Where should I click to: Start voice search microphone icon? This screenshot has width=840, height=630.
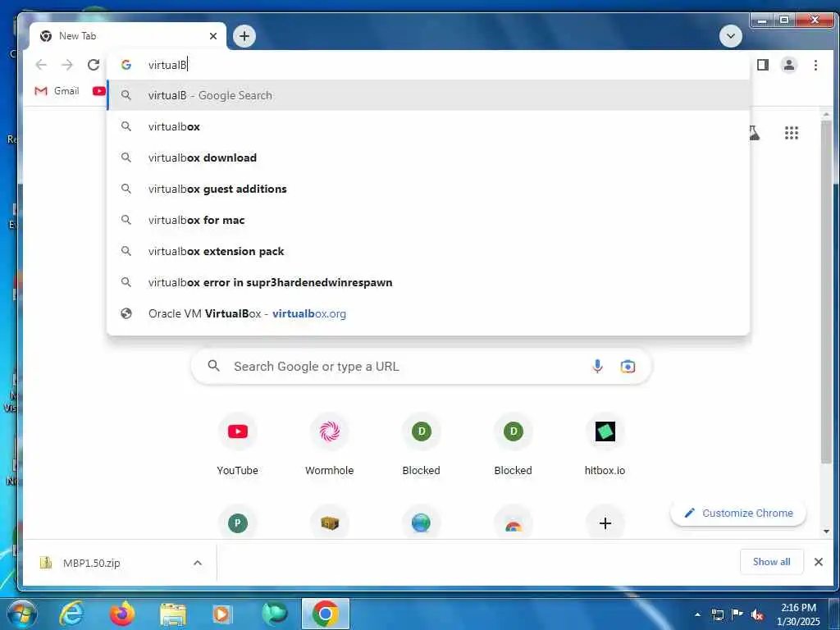point(597,367)
